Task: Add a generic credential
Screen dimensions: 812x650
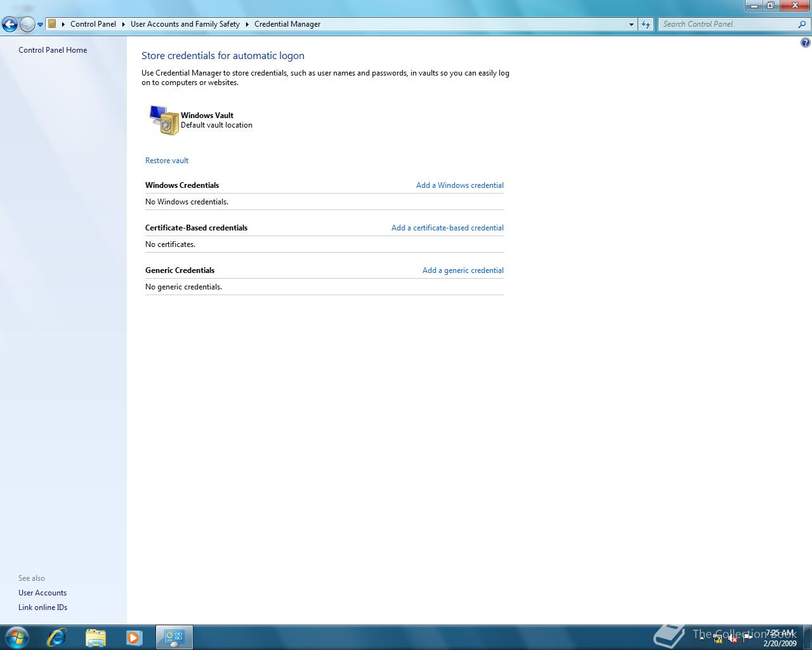Action: [463, 270]
